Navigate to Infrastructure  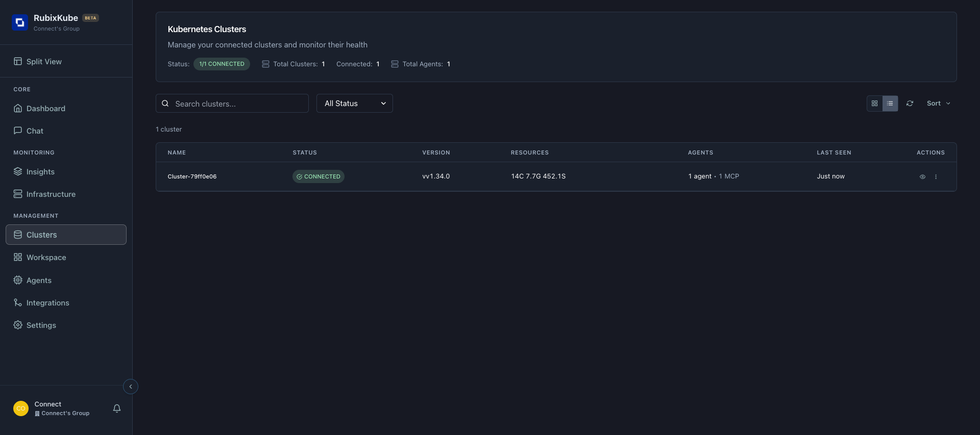pos(66,194)
